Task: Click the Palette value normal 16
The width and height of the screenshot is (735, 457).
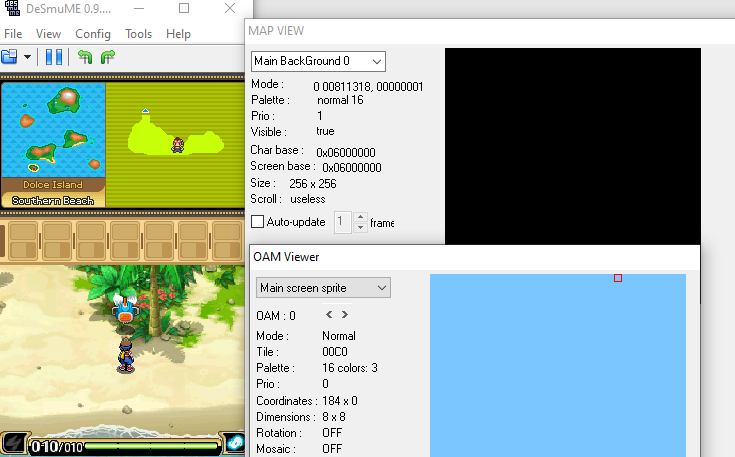Action: (340, 100)
